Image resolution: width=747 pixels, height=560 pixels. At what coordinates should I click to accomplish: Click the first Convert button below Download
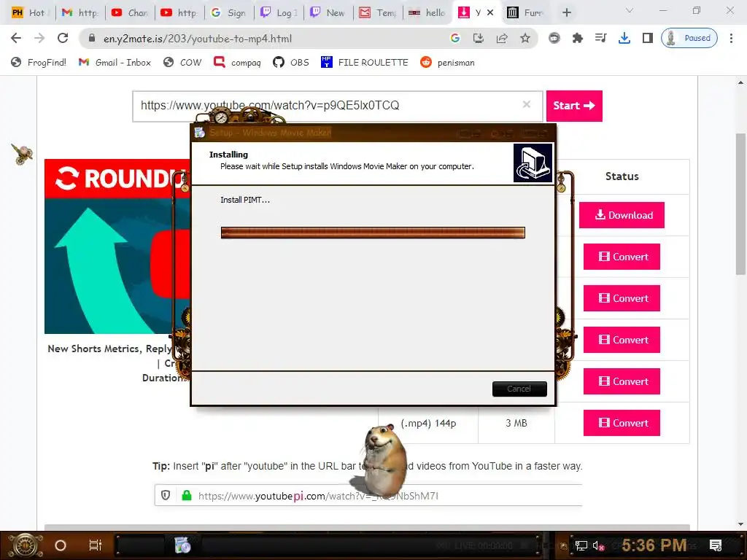pyautogui.click(x=622, y=257)
